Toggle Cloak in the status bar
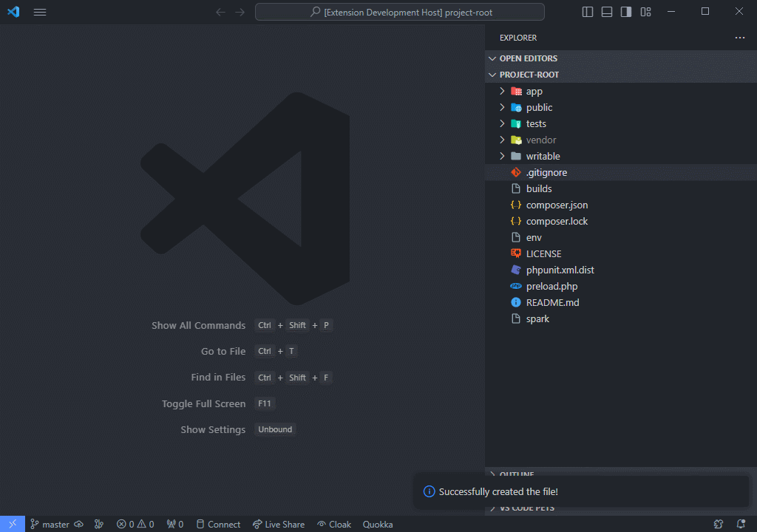 click(x=334, y=525)
